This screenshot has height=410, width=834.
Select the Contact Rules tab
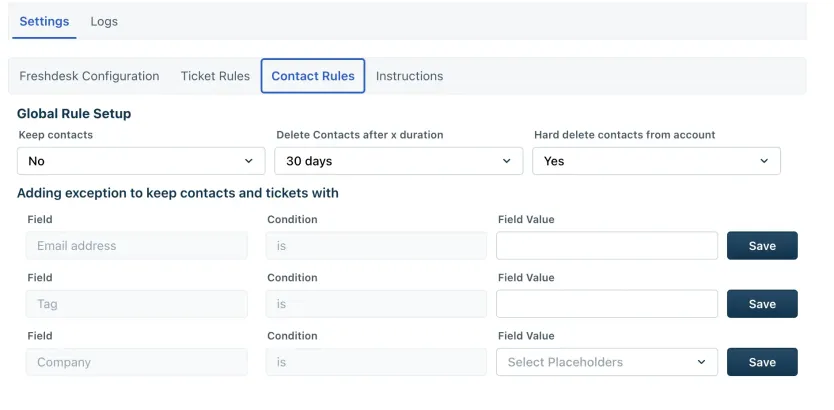(x=313, y=76)
